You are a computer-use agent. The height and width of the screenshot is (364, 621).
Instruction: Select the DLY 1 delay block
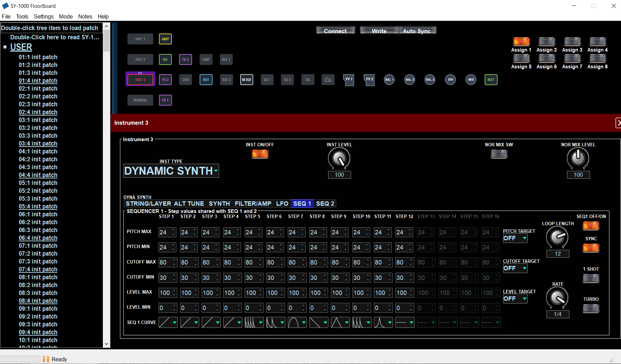[226, 59]
